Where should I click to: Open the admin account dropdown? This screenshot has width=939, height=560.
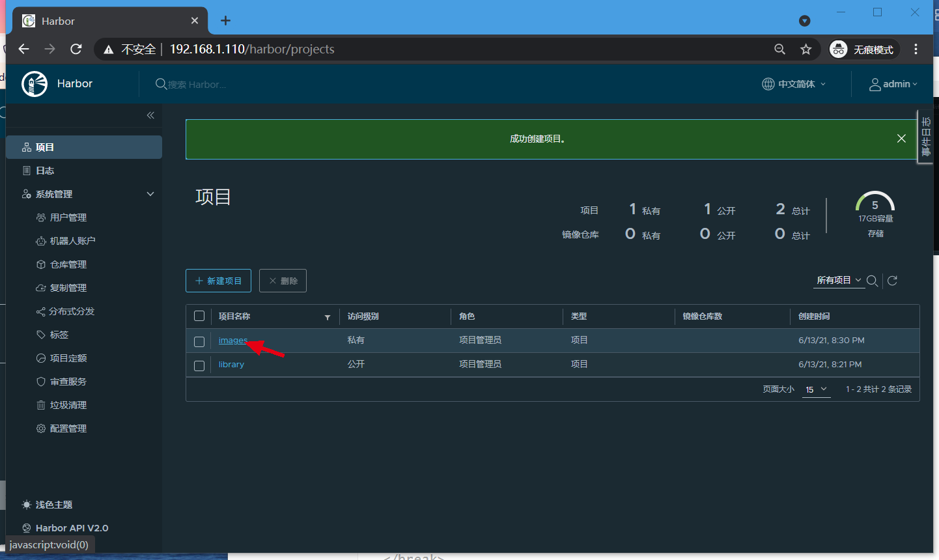pyautogui.click(x=893, y=84)
